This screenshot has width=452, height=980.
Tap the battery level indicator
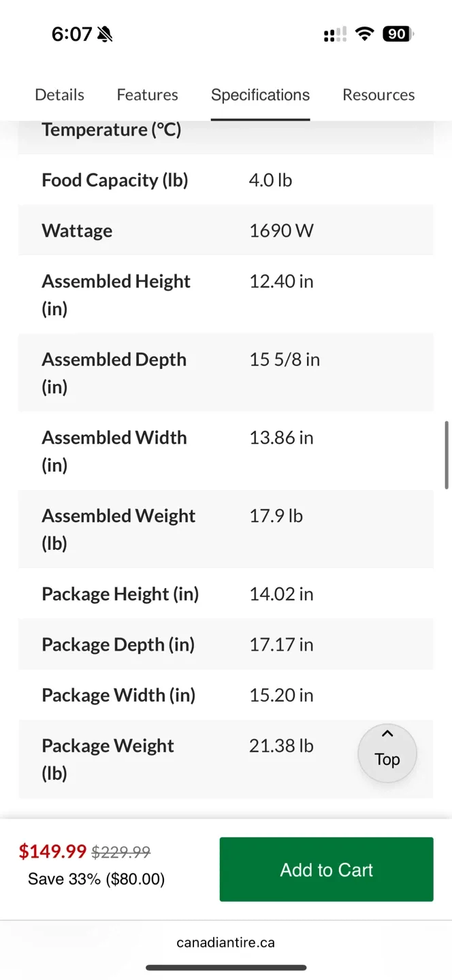(x=398, y=34)
